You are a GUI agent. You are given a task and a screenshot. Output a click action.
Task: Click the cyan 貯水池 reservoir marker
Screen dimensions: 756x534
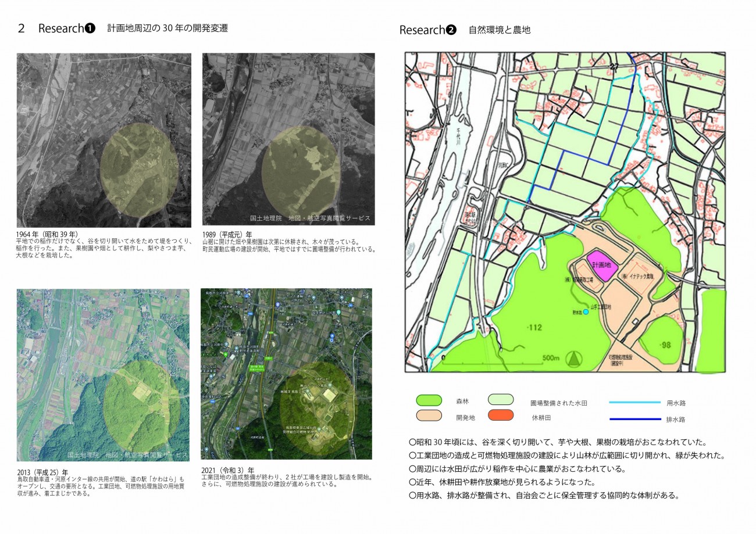(586, 312)
